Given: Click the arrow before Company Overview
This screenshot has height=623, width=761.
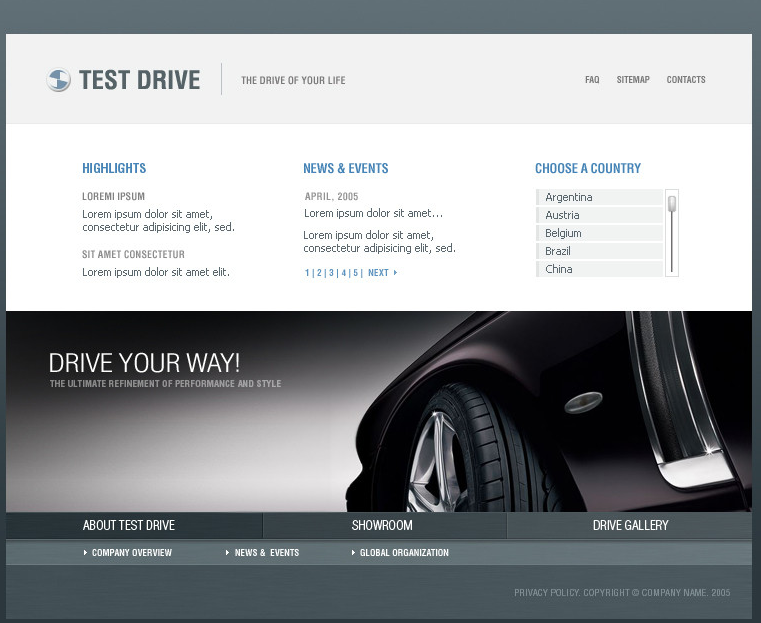Looking at the screenshot, I should tap(86, 553).
